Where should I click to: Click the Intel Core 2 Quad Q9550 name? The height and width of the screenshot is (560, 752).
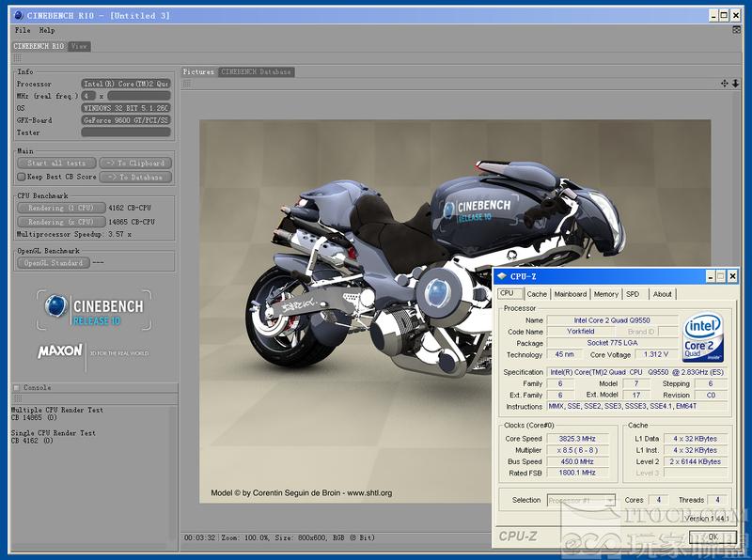pos(612,320)
